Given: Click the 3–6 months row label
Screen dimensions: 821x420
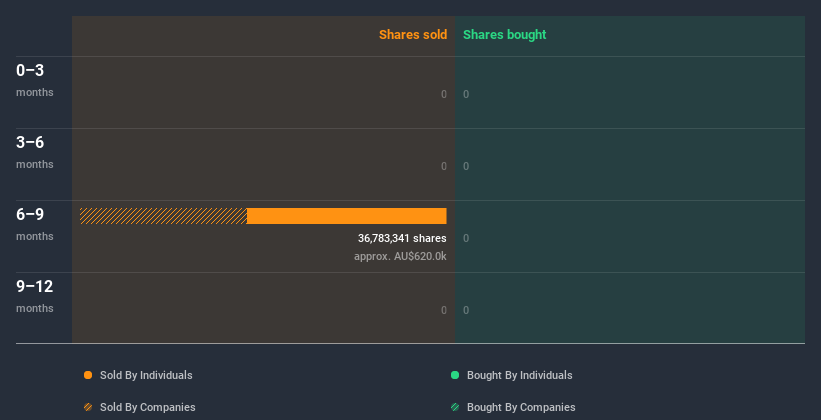Looking at the screenshot, I should pos(35,152).
